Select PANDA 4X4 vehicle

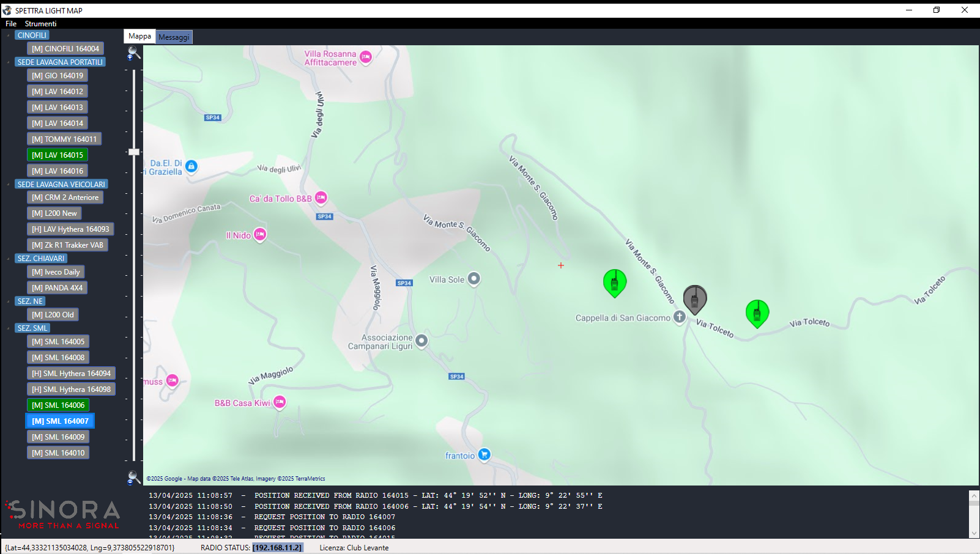click(58, 288)
